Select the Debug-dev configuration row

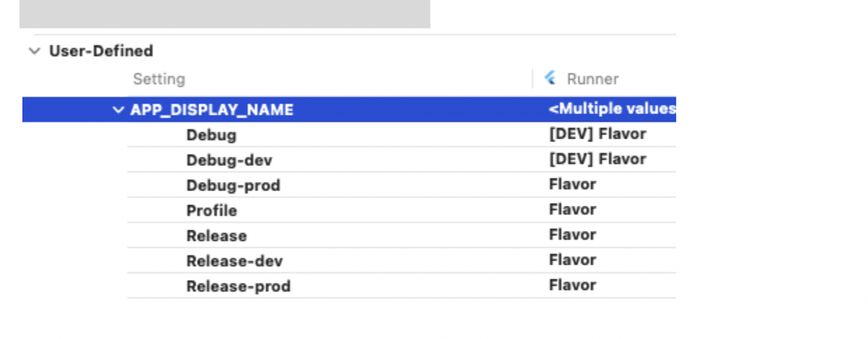click(229, 160)
